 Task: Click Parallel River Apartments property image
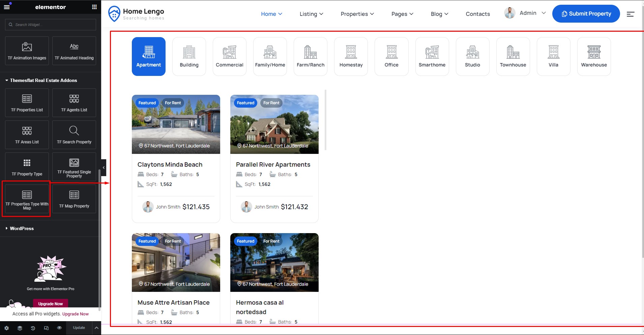click(x=274, y=124)
